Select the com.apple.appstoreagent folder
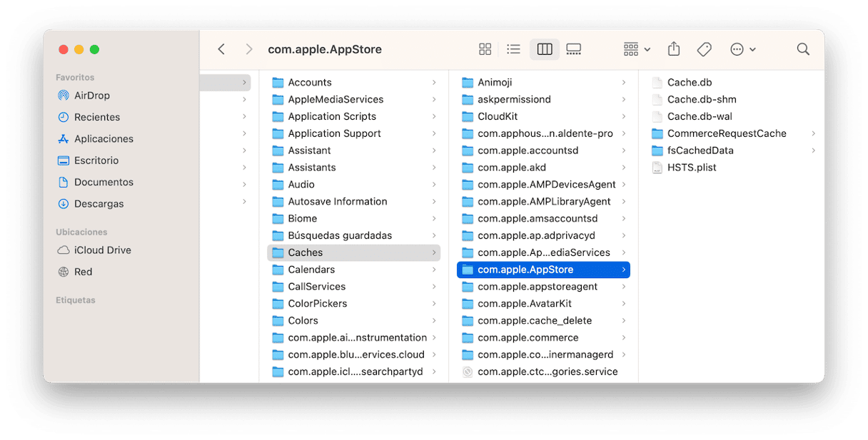868x440 pixels. point(543,287)
